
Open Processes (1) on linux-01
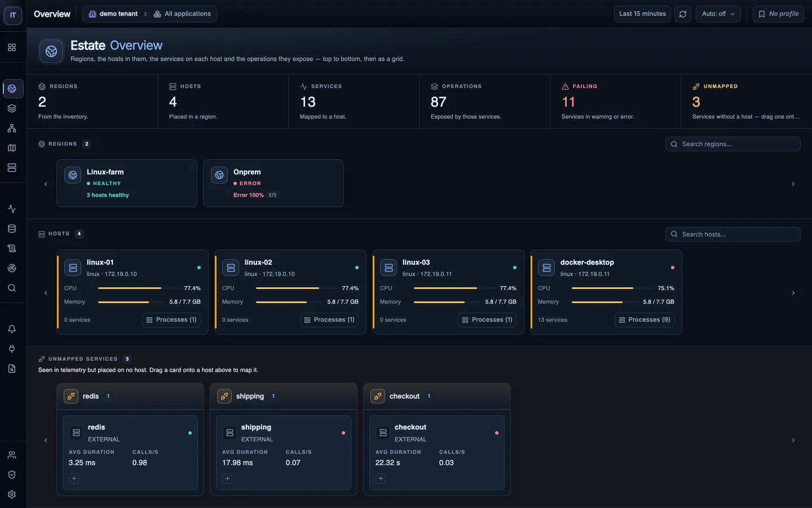point(171,320)
